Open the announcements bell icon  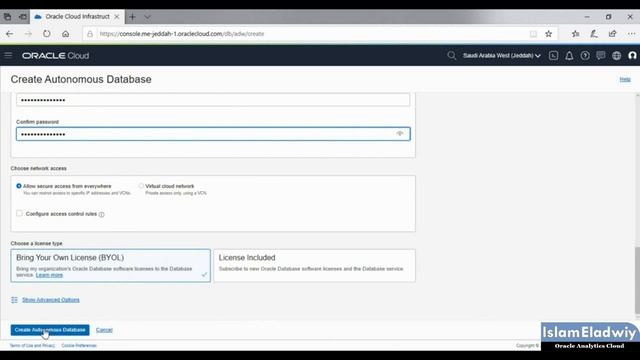coord(569,56)
